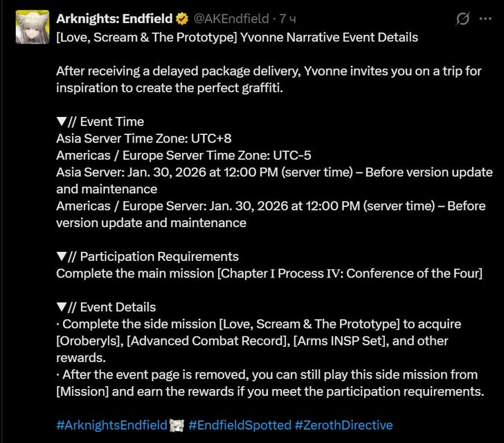504x443 pixels.
Task: Click the paragraph about Yvonne's delayed package
Action: point(270,80)
